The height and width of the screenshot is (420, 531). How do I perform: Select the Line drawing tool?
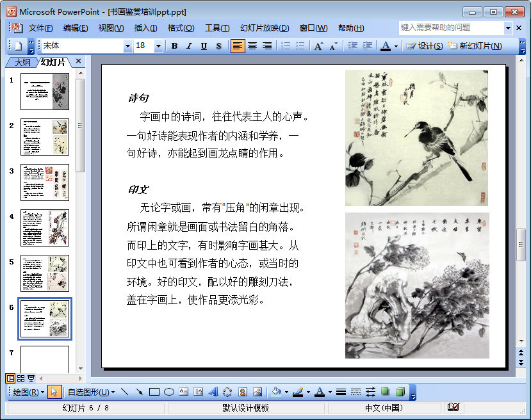(x=125, y=392)
